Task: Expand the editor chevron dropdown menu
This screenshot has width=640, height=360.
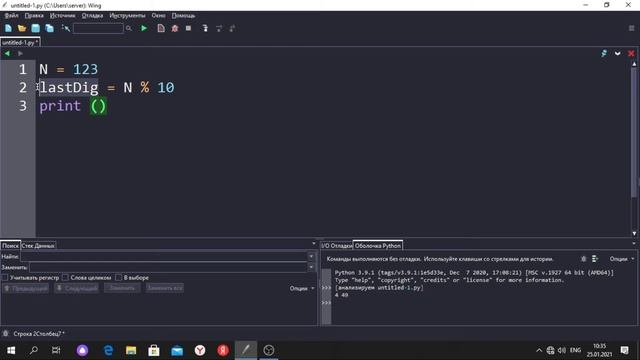Action: pyautogui.click(x=618, y=53)
